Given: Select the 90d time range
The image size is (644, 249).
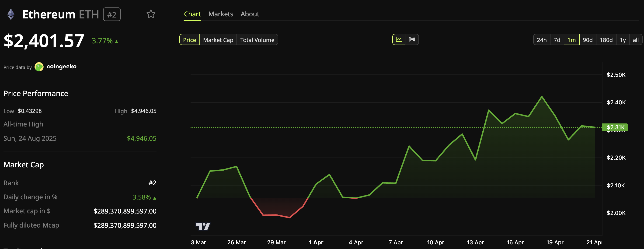Looking at the screenshot, I should [x=588, y=39].
